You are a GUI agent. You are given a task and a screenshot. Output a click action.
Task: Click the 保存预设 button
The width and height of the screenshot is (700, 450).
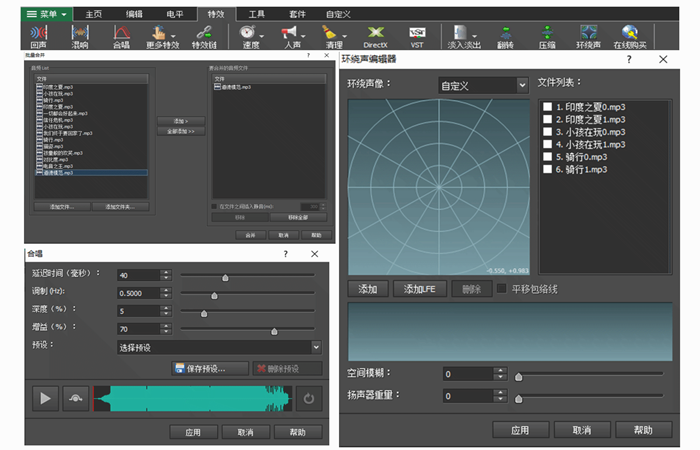pos(208,368)
